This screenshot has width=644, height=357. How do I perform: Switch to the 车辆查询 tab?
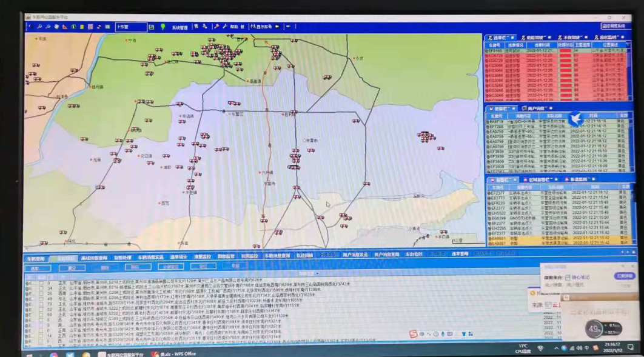tap(36, 259)
